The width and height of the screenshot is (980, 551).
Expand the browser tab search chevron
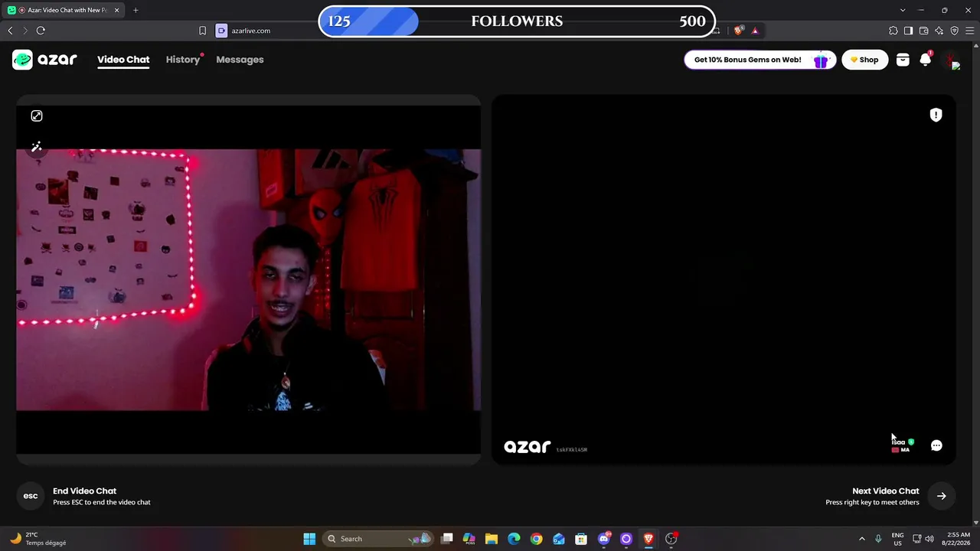click(x=903, y=10)
